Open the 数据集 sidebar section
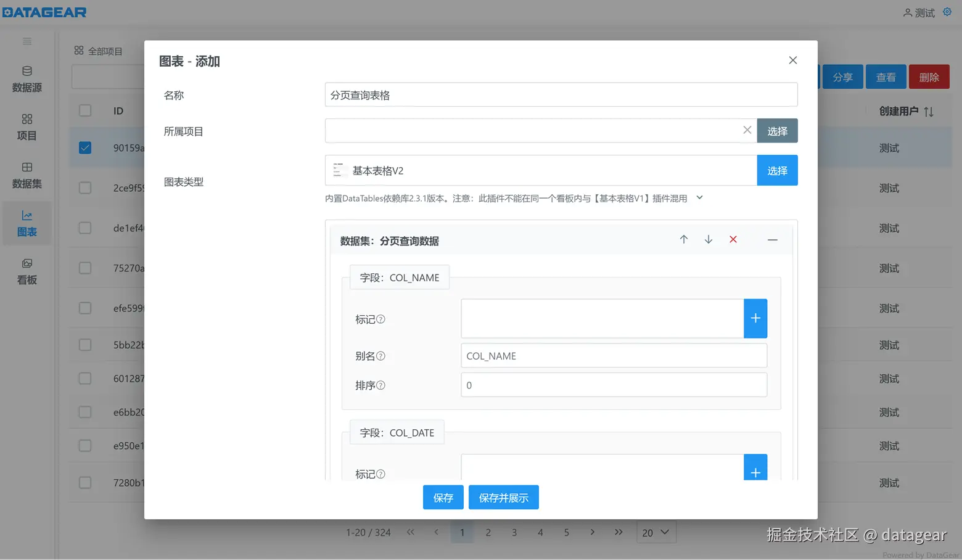This screenshot has height=560, width=962. point(27,176)
